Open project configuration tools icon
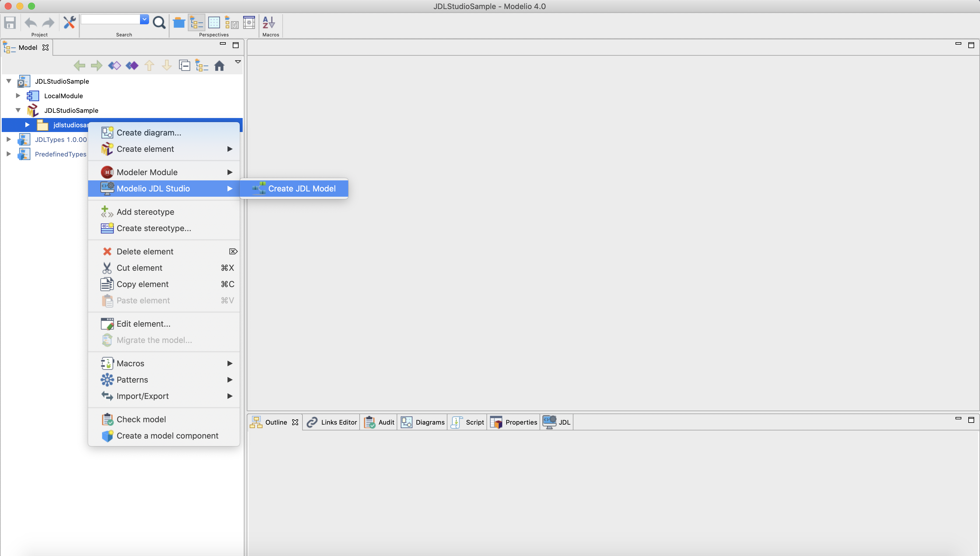 tap(69, 22)
